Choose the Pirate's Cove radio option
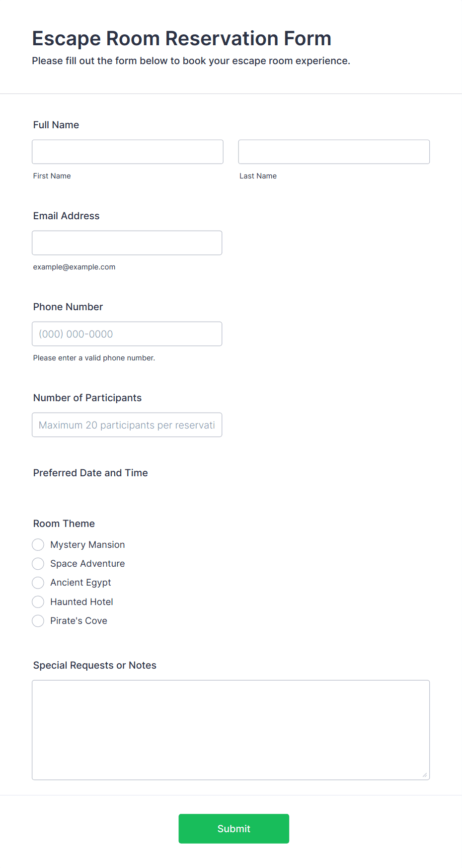The image size is (462, 868). 38,621
